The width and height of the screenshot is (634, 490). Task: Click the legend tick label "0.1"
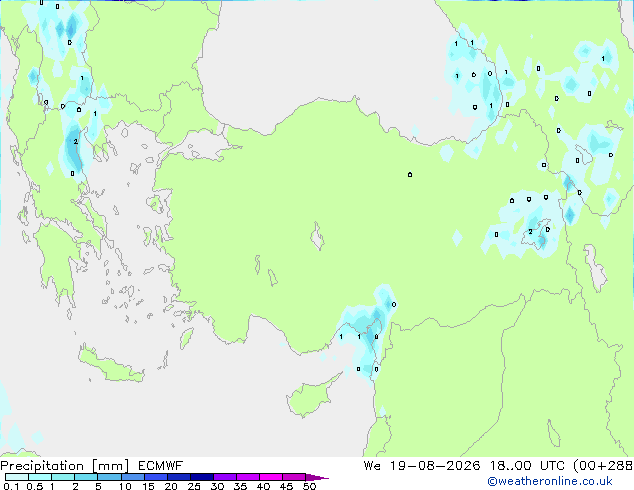click(x=12, y=486)
